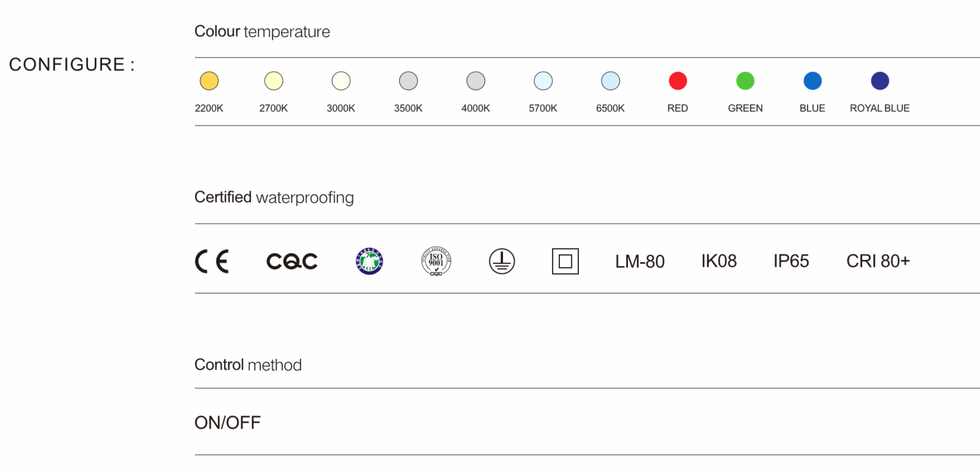The height and width of the screenshot is (475, 980).
Task: Click the ON/OFF control method text
Action: tap(228, 423)
